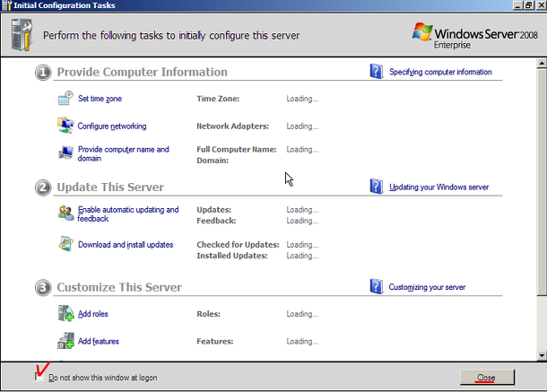This screenshot has height=392, width=547.
Task: Click the Domain: label
Action: 213,161
